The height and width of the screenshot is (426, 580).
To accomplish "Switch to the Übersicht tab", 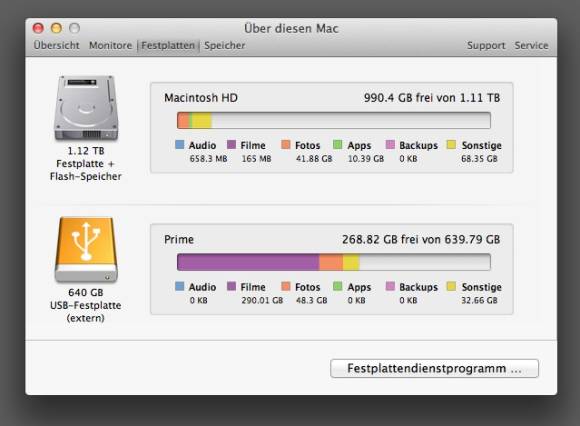I will pyautogui.click(x=57, y=45).
